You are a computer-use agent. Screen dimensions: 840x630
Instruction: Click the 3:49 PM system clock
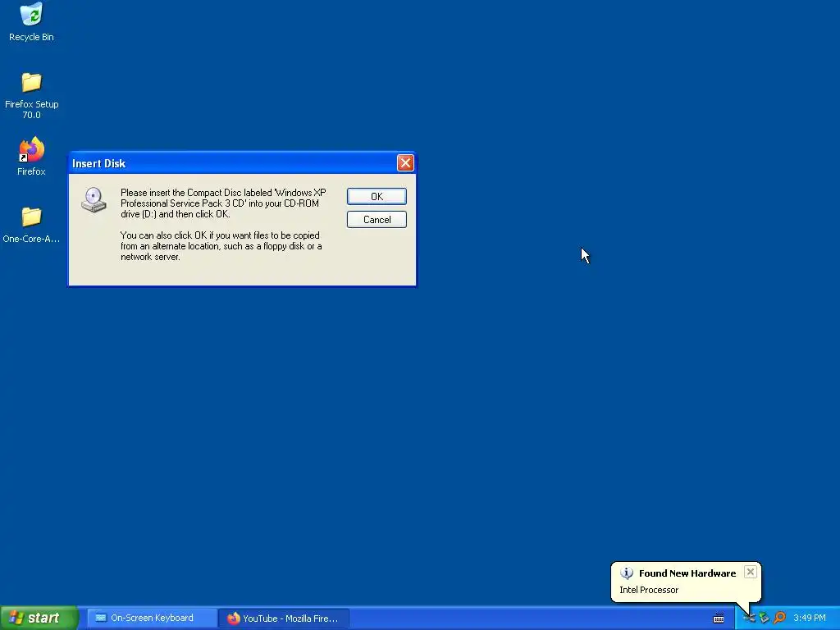coord(809,618)
